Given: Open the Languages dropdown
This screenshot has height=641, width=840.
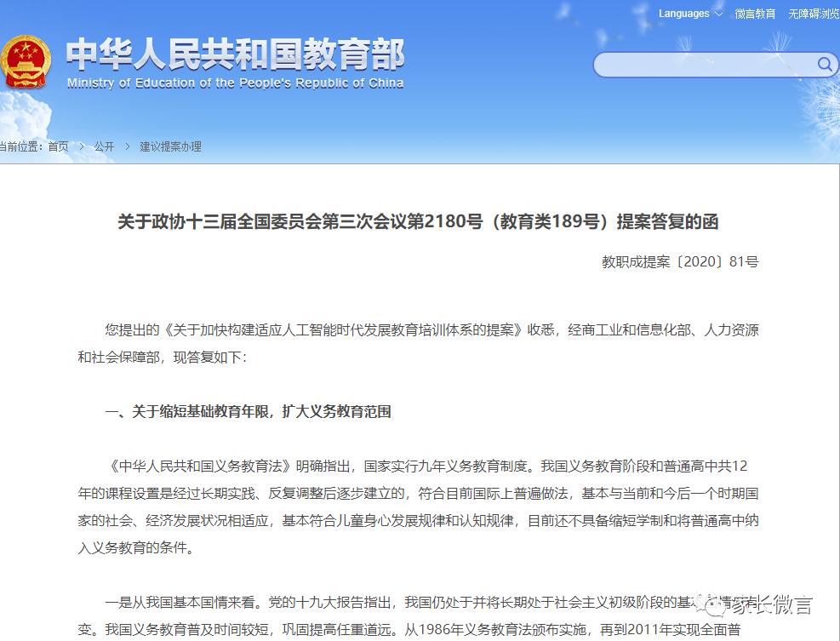Looking at the screenshot, I should pyautogui.click(x=690, y=14).
